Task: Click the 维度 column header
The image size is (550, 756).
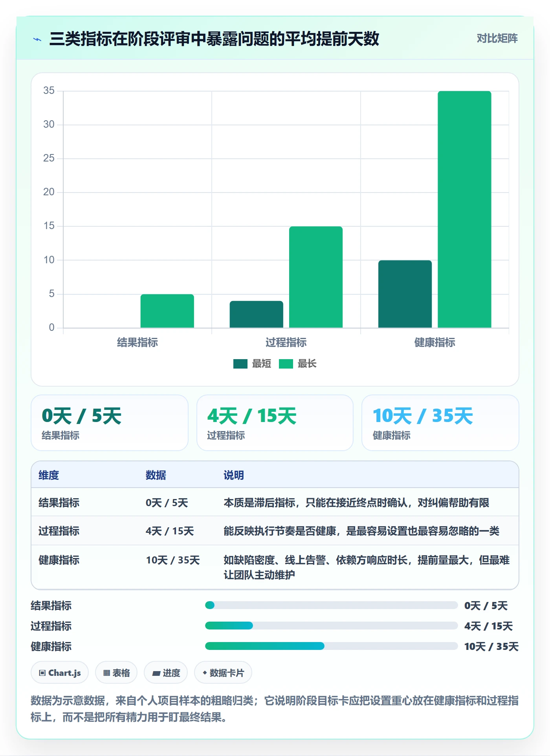Action: (x=49, y=475)
